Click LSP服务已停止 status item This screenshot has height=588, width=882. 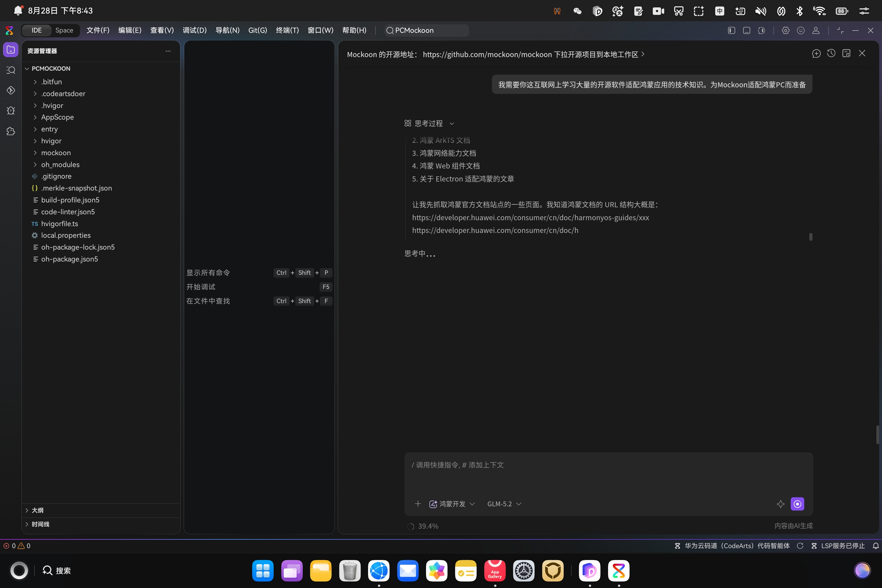coord(838,546)
